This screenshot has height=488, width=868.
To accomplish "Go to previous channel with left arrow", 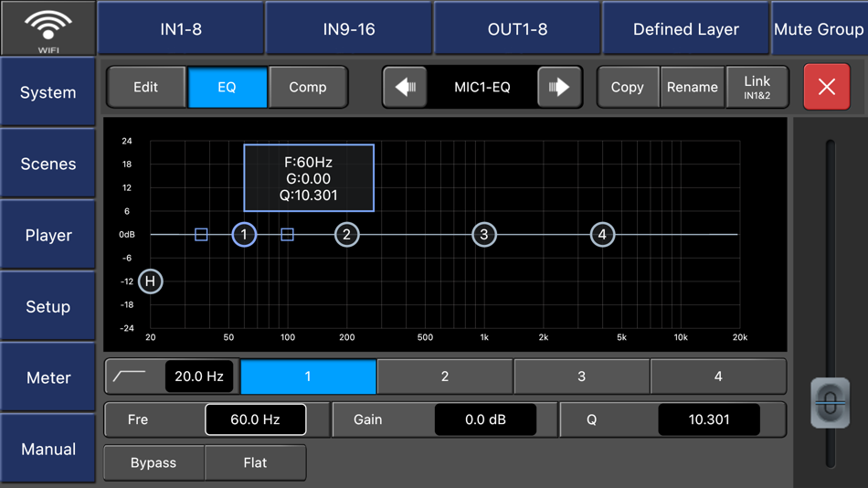I will pyautogui.click(x=405, y=87).
